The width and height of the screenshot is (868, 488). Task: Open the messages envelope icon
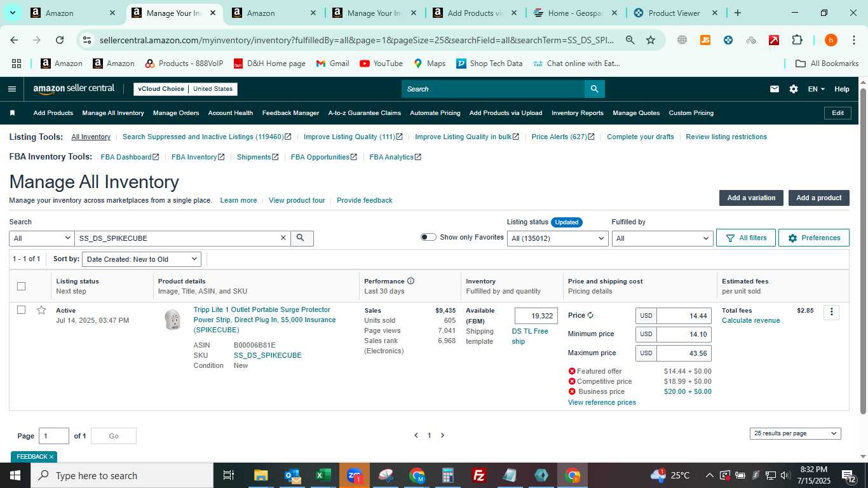point(775,89)
